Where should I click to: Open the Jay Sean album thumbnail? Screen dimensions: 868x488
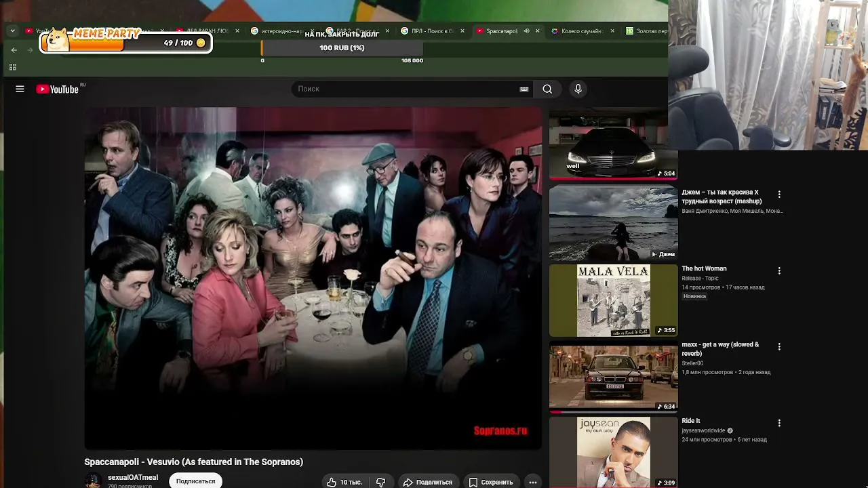pyautogui.click(x=613, y=452)
